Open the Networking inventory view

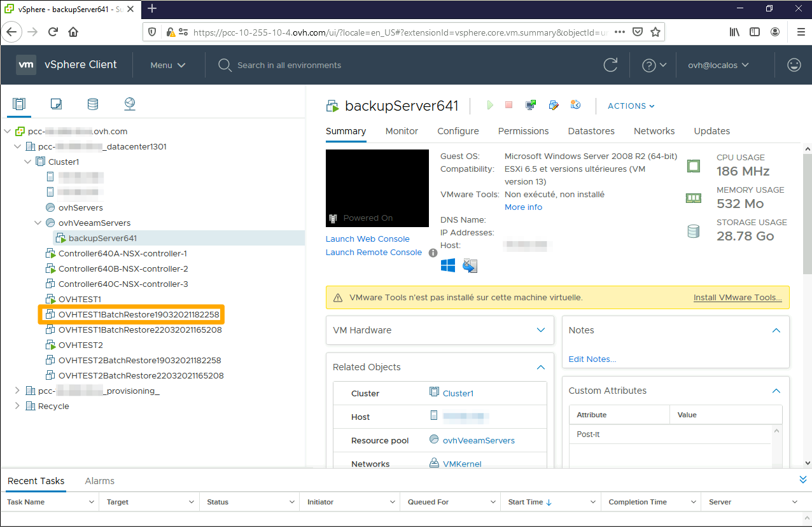pyautogui.click(x=129, y=104)
